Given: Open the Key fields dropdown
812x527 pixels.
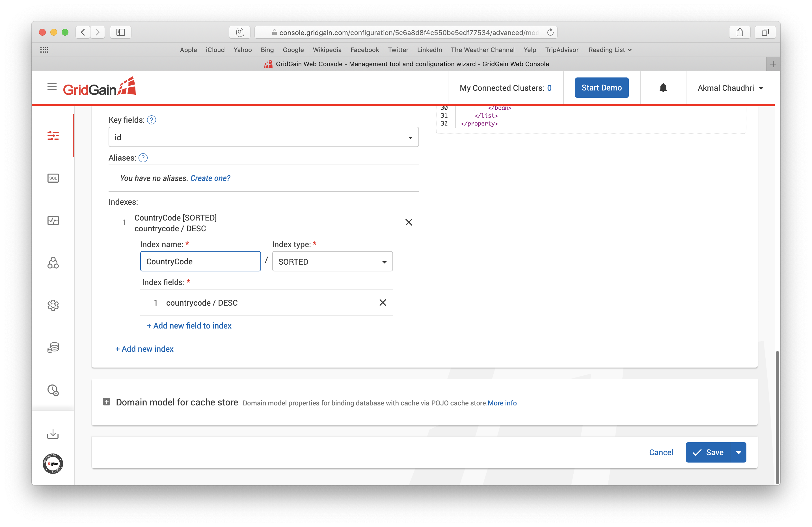Looking at the screenshot, I should click(x=264, y=137).
